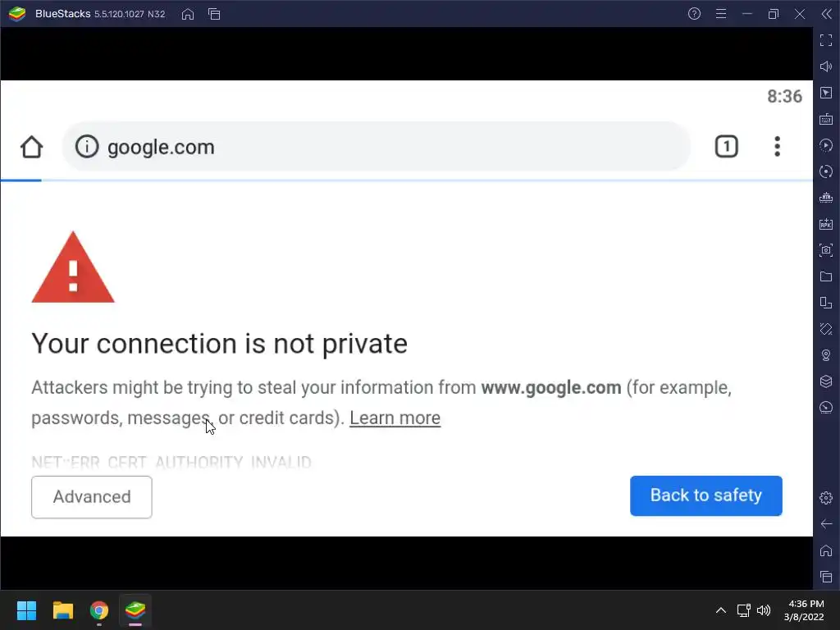Follow the Learn more link
The image size is (840, 630).
tap(395, 418)
